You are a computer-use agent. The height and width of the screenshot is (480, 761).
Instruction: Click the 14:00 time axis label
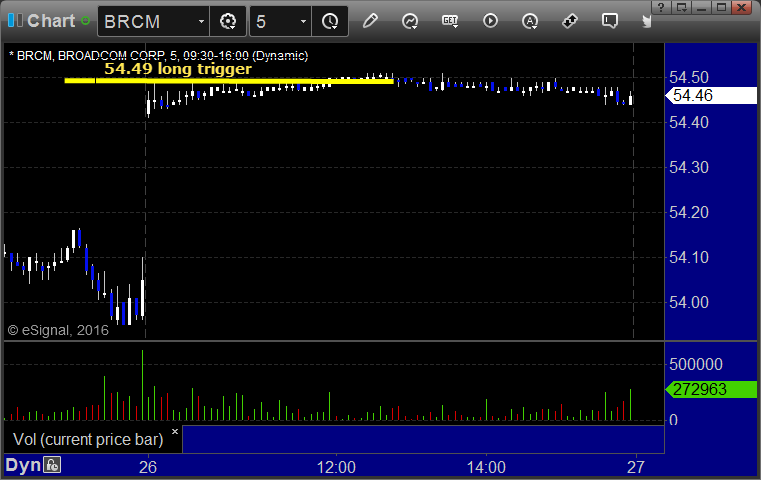coord(486,467)
